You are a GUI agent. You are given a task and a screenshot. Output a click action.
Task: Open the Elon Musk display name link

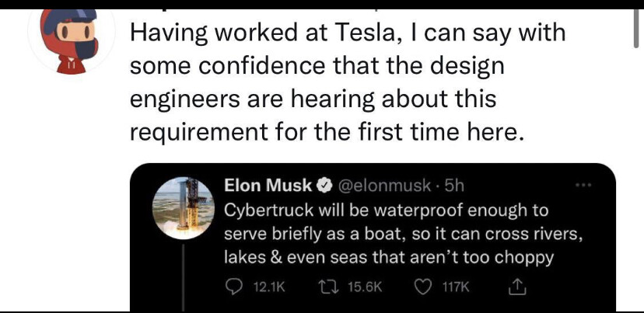tap(268, 186)
